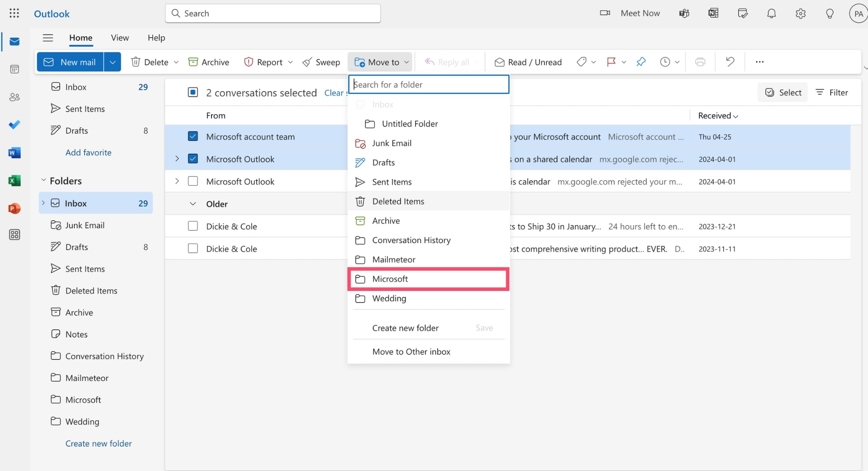This screenshot has height=471, width=868.
Task: Switch to the Help tab
Action: pos(156,38)
